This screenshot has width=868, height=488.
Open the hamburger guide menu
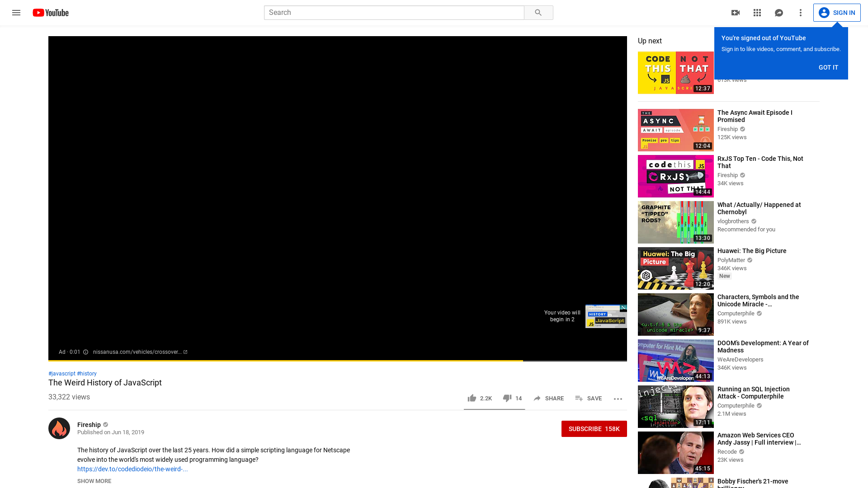pyautogui.click(x=16, y=13)
